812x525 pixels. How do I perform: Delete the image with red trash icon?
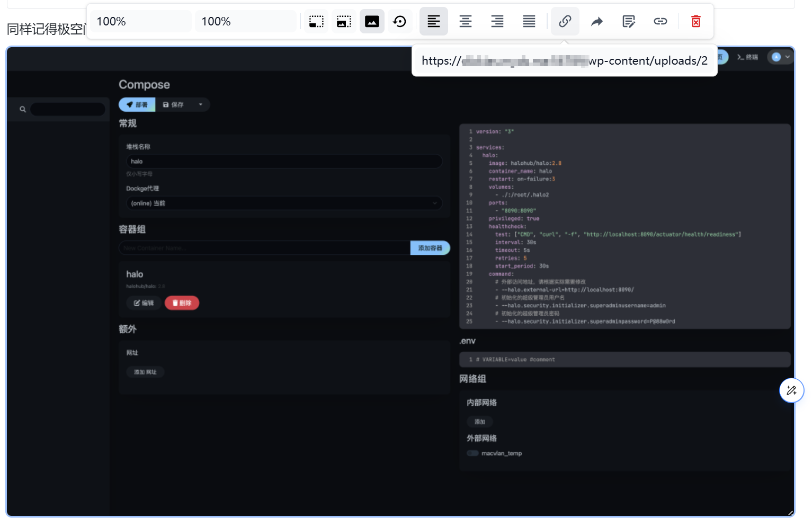pos(696,22)
